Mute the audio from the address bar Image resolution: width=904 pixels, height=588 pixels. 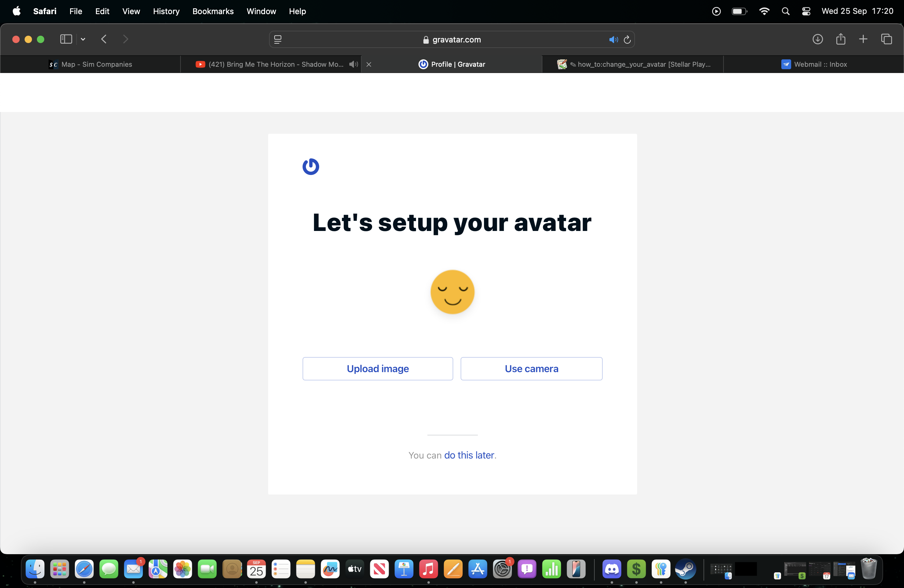(x=613, y=39)
